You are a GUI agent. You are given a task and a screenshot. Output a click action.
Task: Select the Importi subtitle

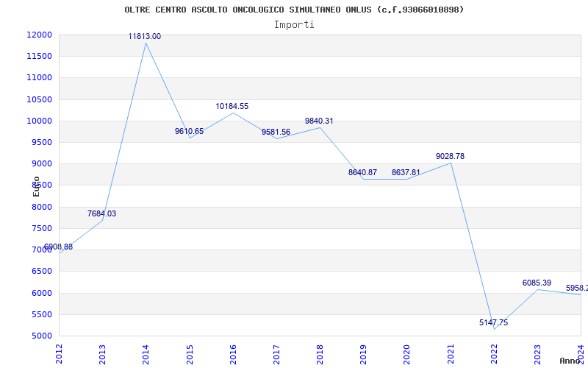[294, 25]
